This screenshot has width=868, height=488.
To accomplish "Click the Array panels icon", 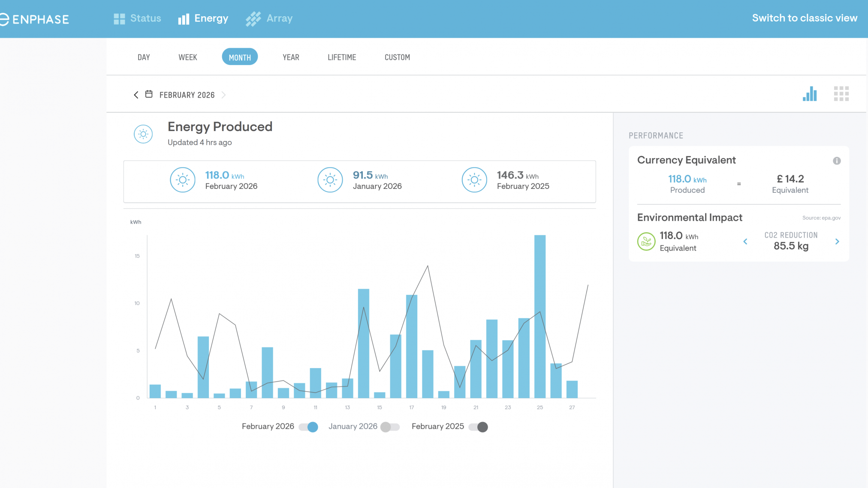I will [x=253, y=19].
